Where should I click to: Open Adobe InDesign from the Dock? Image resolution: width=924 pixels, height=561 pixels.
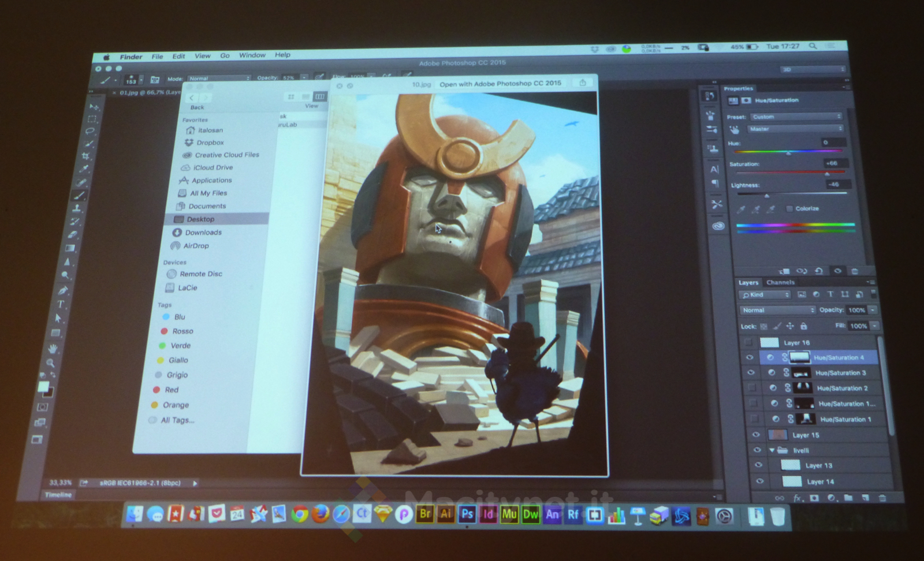click(x=488, y=514)
